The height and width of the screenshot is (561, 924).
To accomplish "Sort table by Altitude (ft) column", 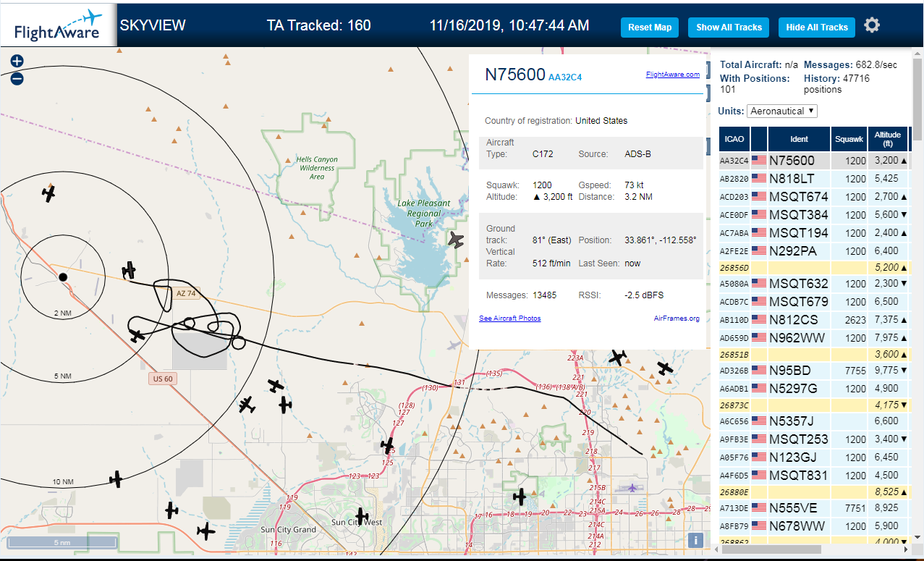I will coord(888,139).
